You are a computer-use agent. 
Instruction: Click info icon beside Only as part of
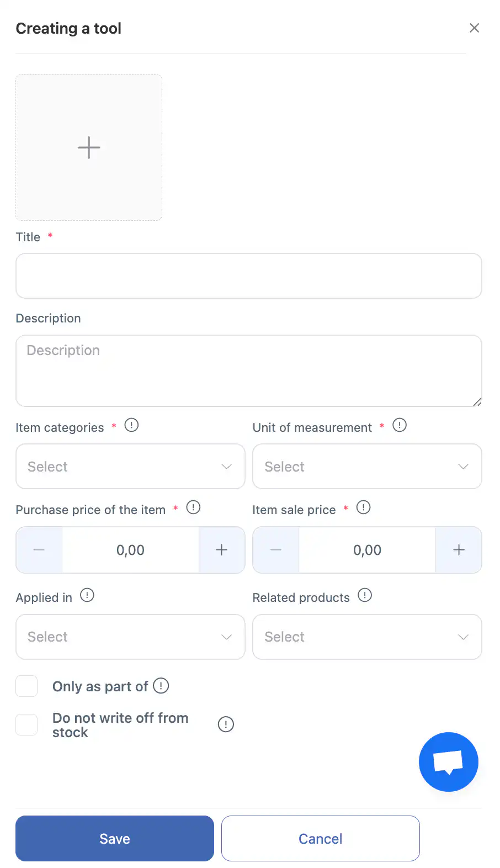161,686
